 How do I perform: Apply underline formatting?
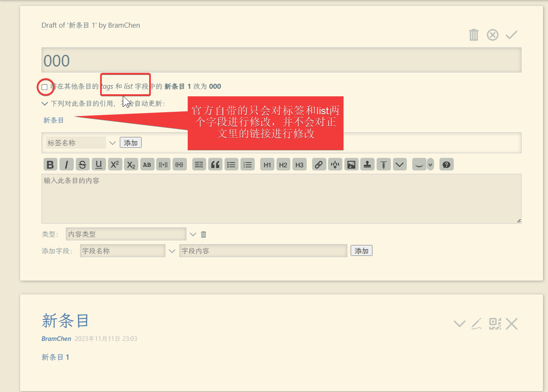point(98,165)
